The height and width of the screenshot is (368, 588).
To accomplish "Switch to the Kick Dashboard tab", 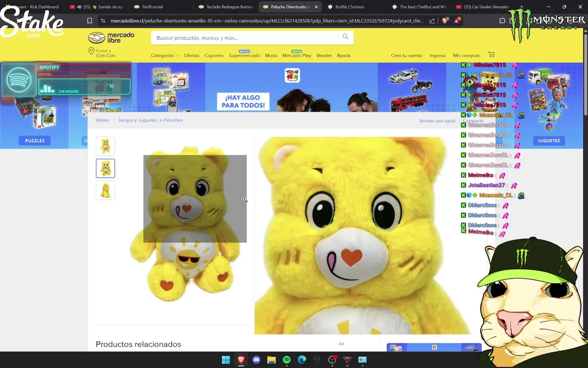I will [33, 7].
